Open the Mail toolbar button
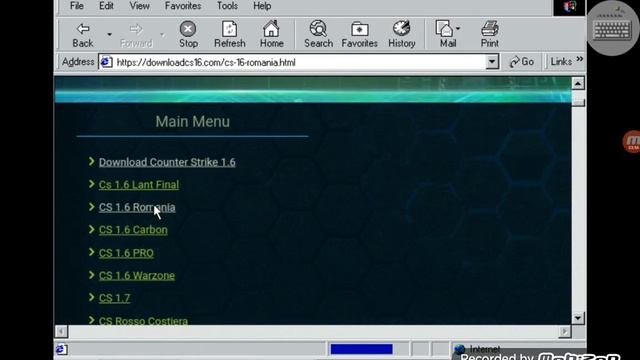This screenshot has width=640, height=360. tap(446, 35)
